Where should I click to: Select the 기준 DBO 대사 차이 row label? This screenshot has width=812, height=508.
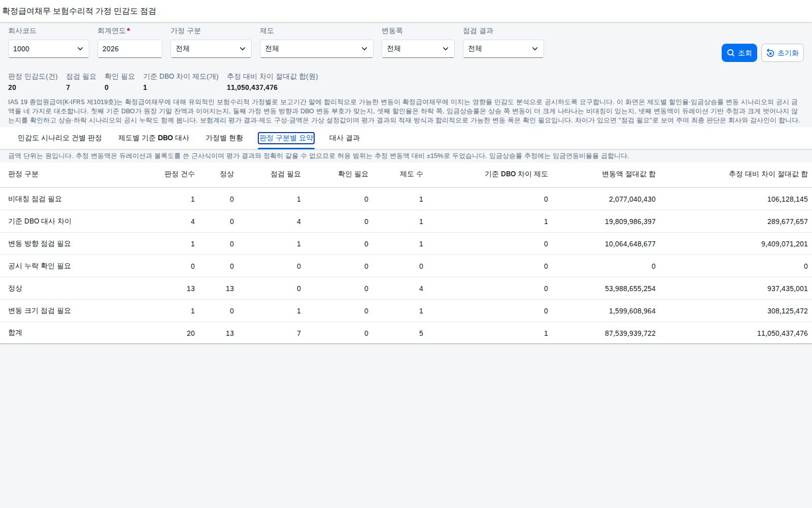40,221
